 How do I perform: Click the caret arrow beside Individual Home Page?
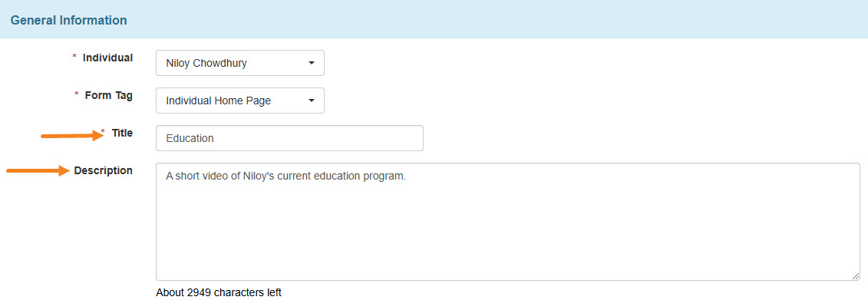(311, 101)
